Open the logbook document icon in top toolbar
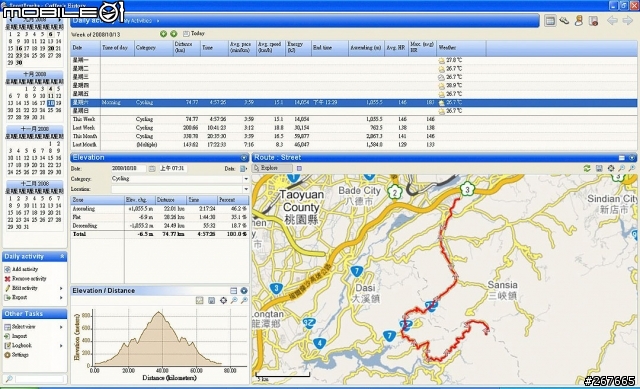640x389 pixels. pyautogui.click(x=593, y=21)
